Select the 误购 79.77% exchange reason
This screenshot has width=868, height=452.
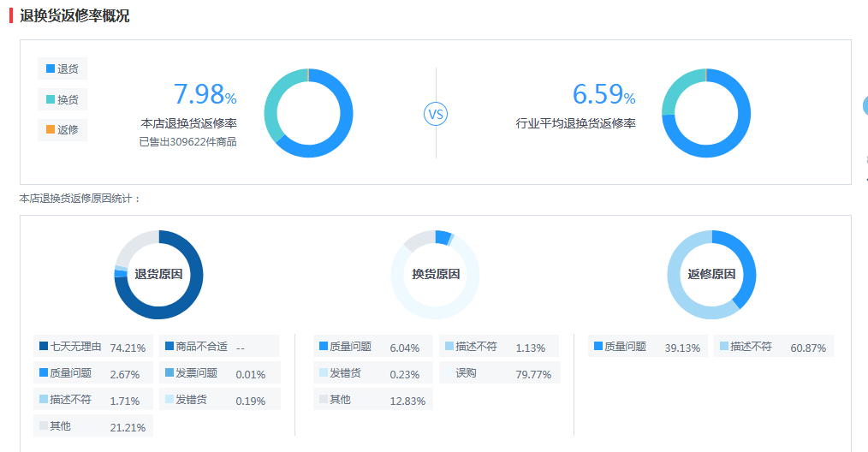click(x=500, y=373)
